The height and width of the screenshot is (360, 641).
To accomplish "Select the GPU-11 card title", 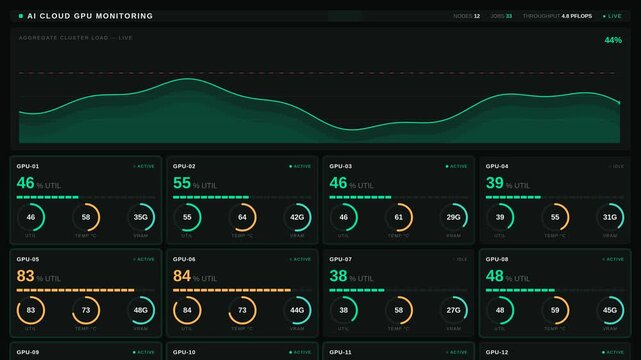I will point(341,352).
